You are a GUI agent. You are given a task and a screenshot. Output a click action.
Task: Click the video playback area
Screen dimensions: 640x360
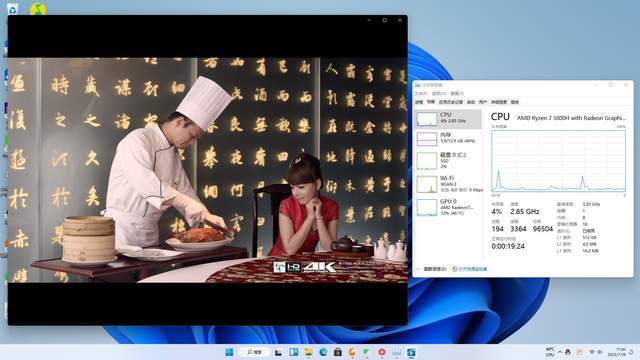[207, 170]
